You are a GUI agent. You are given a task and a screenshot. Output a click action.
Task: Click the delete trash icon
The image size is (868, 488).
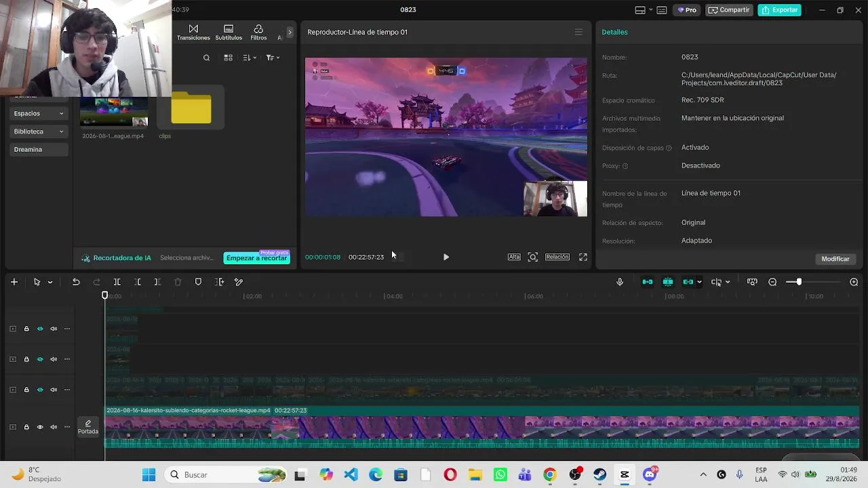click(178, 282)
